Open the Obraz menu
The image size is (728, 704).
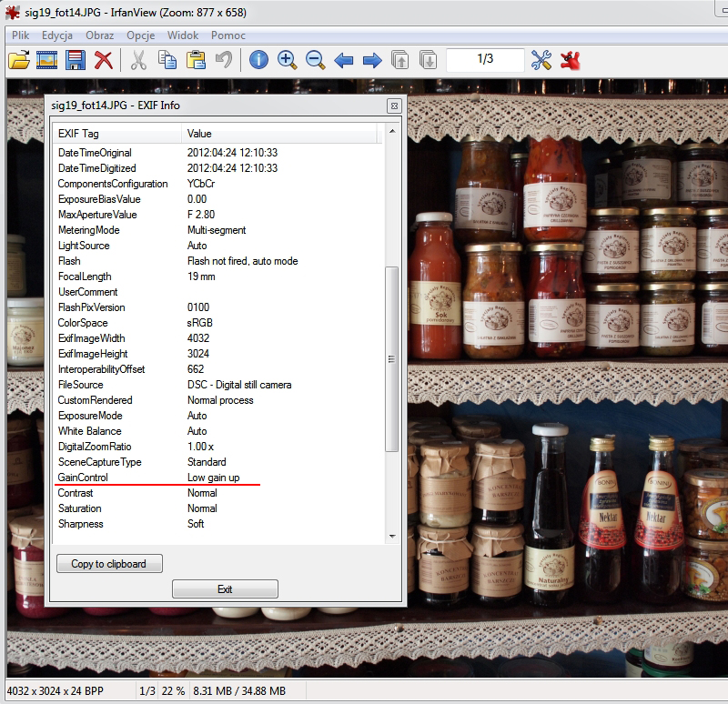tap(100, 35)
